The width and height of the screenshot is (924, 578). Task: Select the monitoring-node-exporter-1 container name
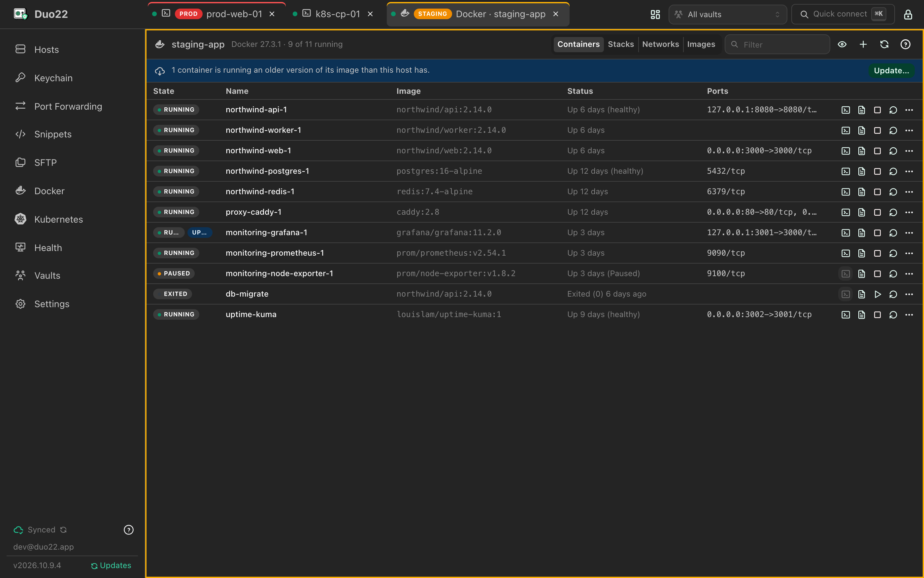coord(279,273)
